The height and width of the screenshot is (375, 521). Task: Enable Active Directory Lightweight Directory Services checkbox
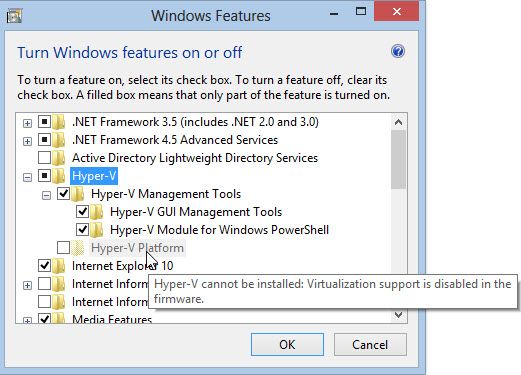tap(44, 157)
